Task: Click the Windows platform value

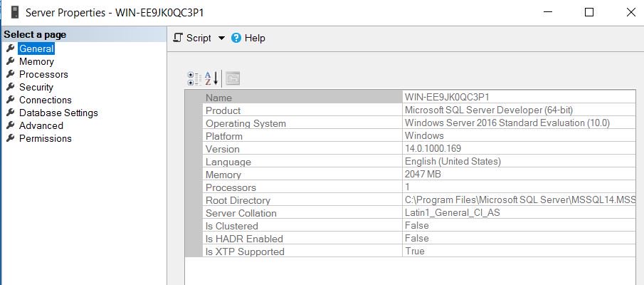Action: [424, 135]
